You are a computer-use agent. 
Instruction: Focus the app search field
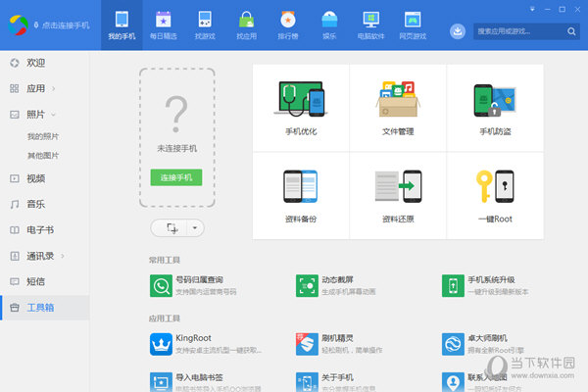(x=519, y=31)
